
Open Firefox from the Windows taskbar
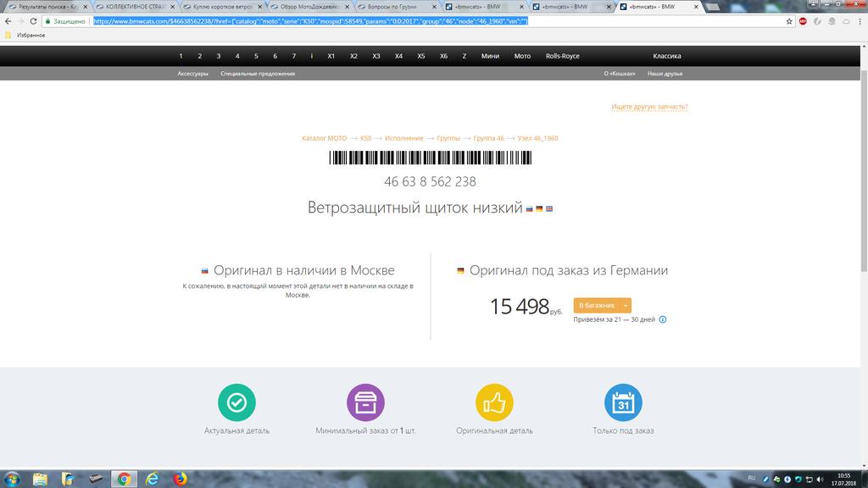coord(181,479)
